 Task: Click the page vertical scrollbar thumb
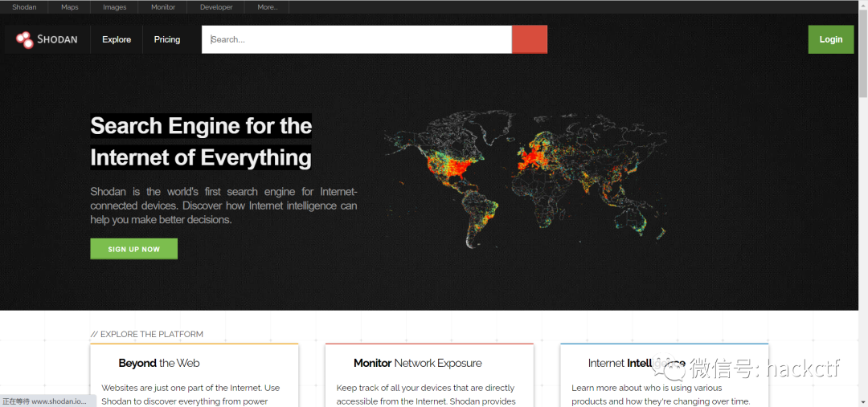point(863,55)
